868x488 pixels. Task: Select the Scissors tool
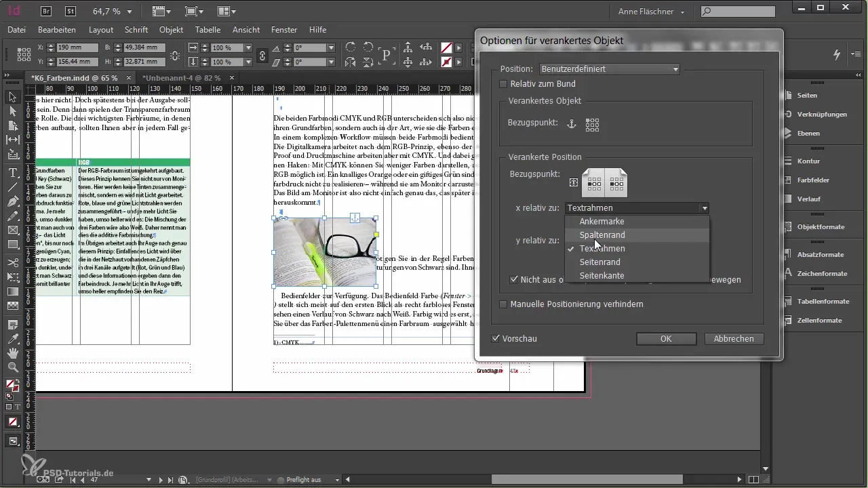tap(12, 262)
